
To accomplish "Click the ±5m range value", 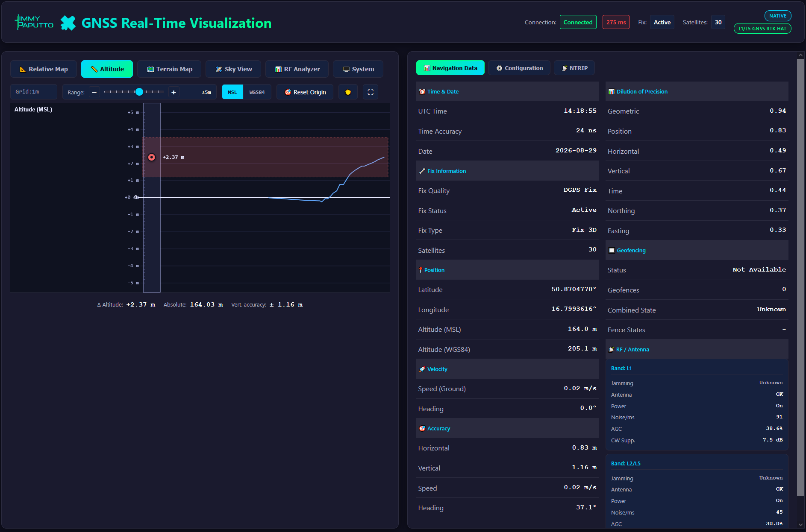I will click(x=206, y=92).
